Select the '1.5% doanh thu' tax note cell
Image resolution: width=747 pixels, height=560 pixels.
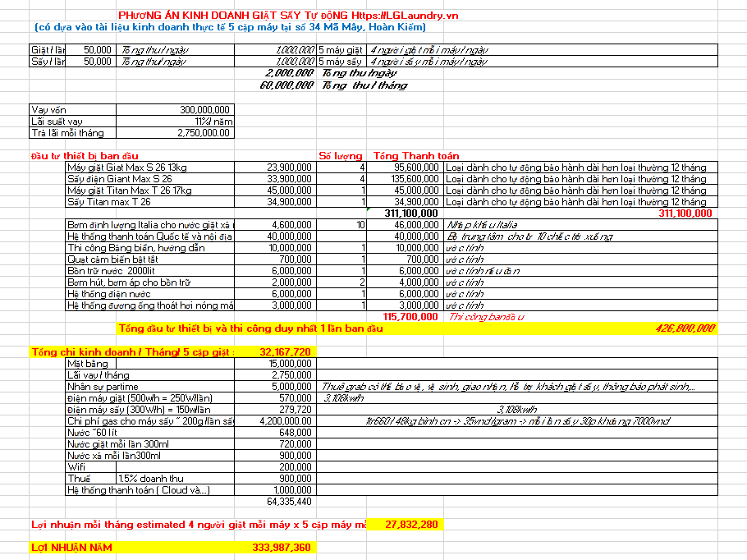pos(176,478)
